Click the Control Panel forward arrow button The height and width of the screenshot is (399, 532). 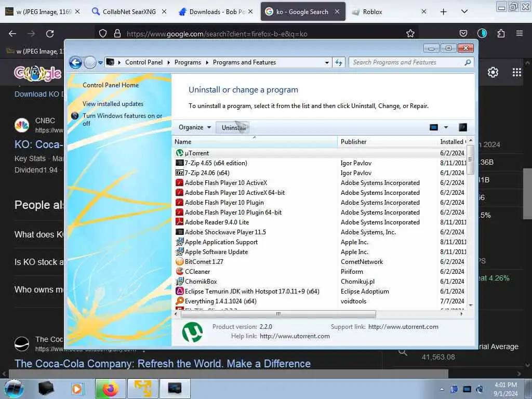[x=90, y=62]
